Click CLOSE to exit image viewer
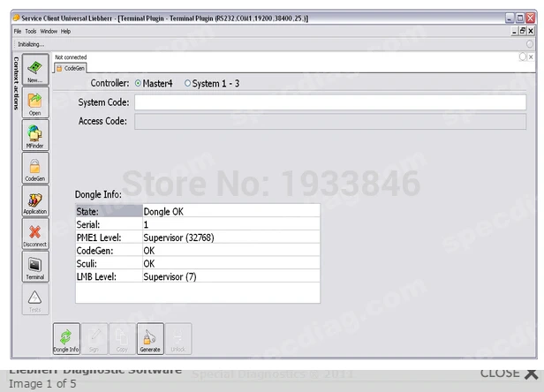The height and width of the screenshot is (392, 544). point(510,373)
